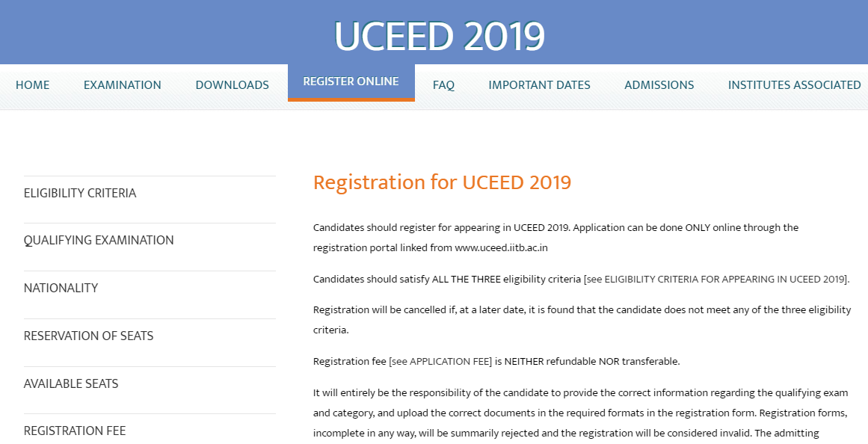This screenshot has height=444, width=868.
Task: Select the Registration for UCEED 2019 heading
Action: click(443, 182)
